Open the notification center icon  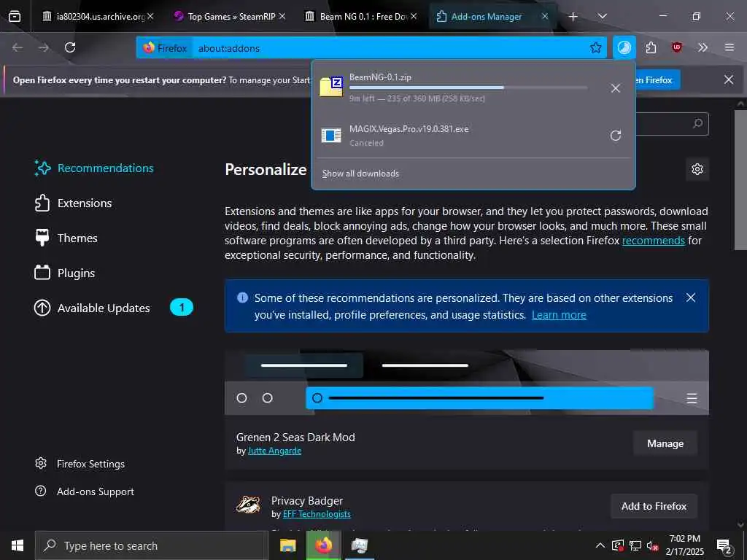pyautogui.click(x=724, y=546)
